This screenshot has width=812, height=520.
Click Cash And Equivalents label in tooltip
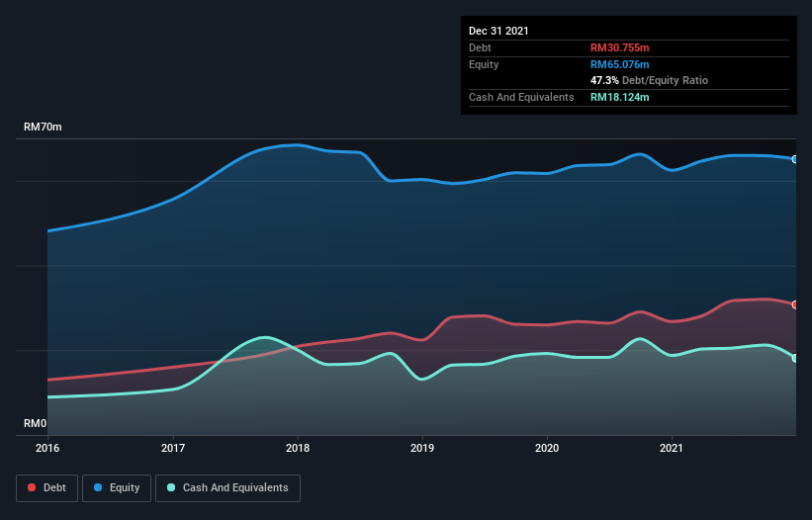pyautogui.click(x=521, y=97)
